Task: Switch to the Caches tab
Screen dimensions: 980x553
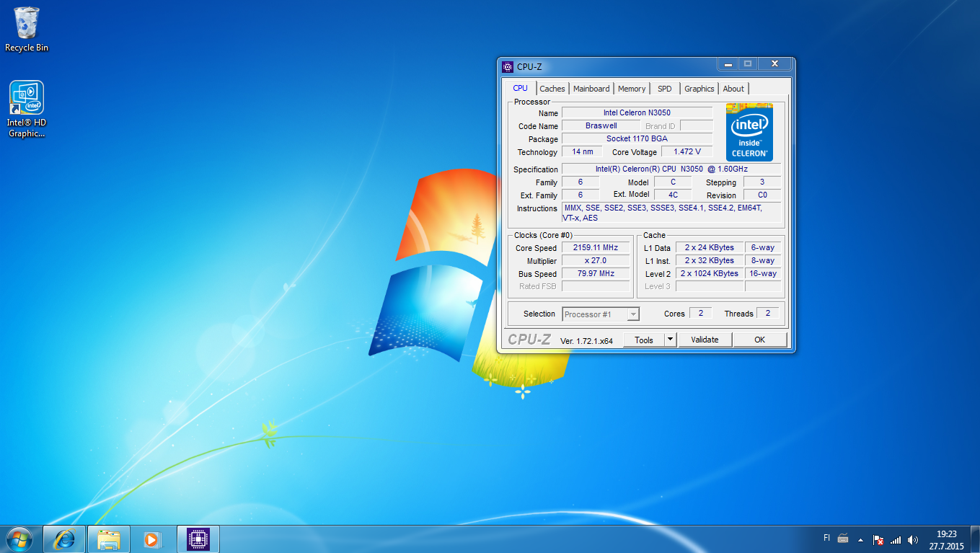Action: coord(552,89)
